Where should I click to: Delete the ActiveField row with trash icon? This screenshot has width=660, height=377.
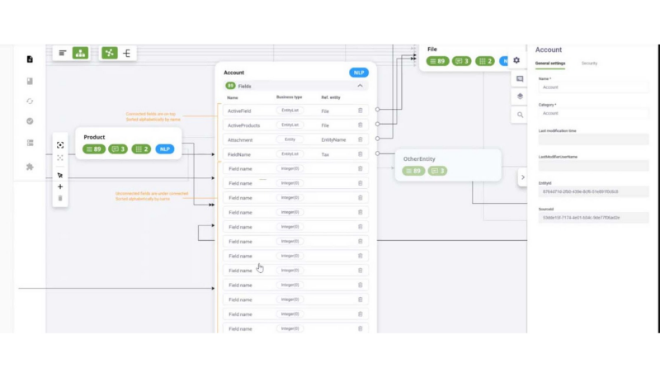[360, 111]
